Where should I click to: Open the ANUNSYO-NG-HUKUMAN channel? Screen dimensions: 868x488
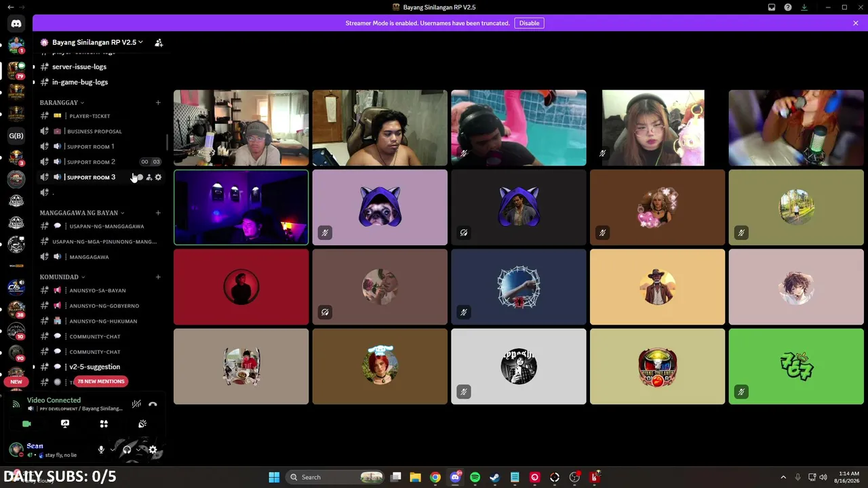point(100,321)
